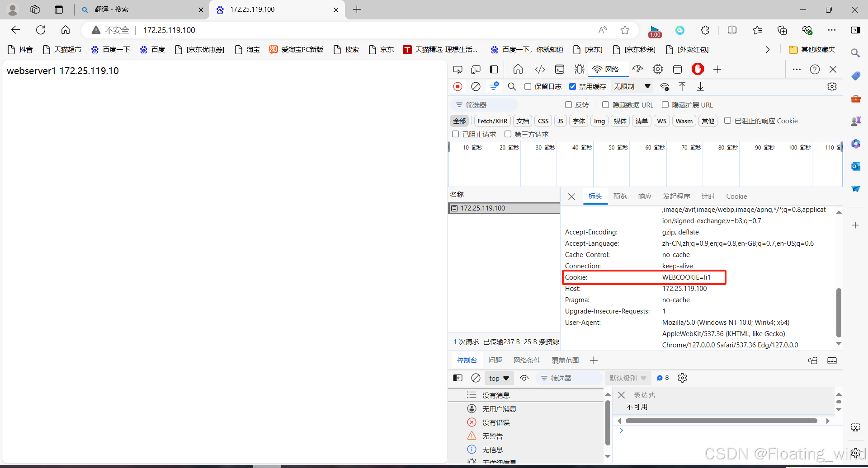Screen dimensions: 868x468
Task: Toggle device emulation icon
Action: tap(476, 70)
